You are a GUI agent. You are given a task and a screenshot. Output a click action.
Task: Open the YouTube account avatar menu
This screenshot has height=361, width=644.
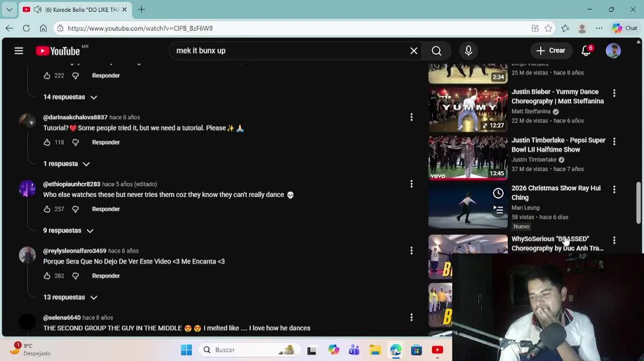613,51
